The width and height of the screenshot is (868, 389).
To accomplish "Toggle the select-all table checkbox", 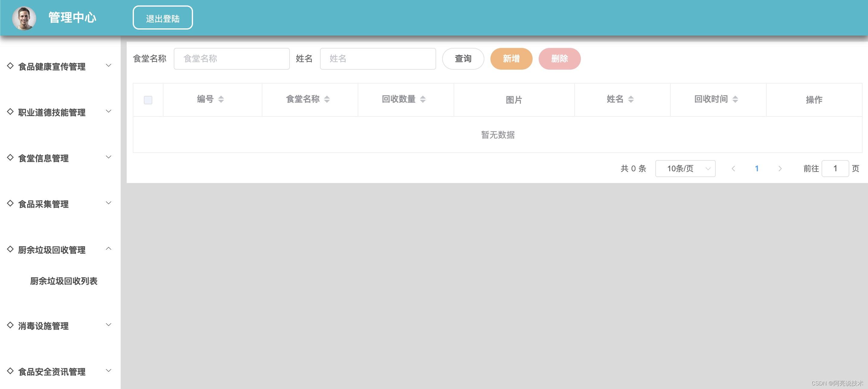I will [x=148, y=100].
